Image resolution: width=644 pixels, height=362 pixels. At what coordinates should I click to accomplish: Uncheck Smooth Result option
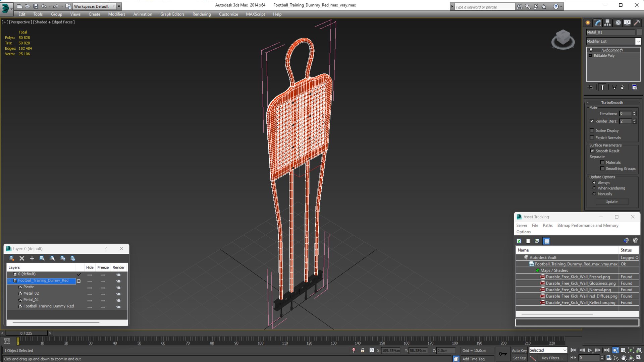592,151
